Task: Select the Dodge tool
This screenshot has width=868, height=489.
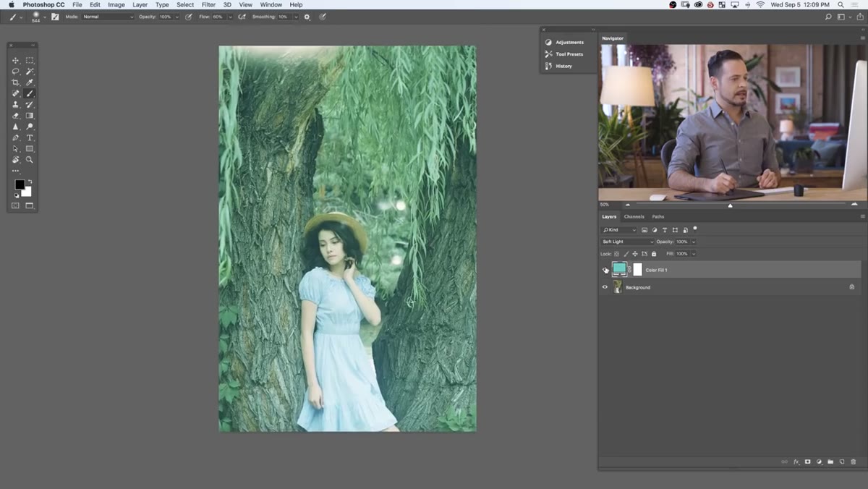Action: [x=30, y=127]
